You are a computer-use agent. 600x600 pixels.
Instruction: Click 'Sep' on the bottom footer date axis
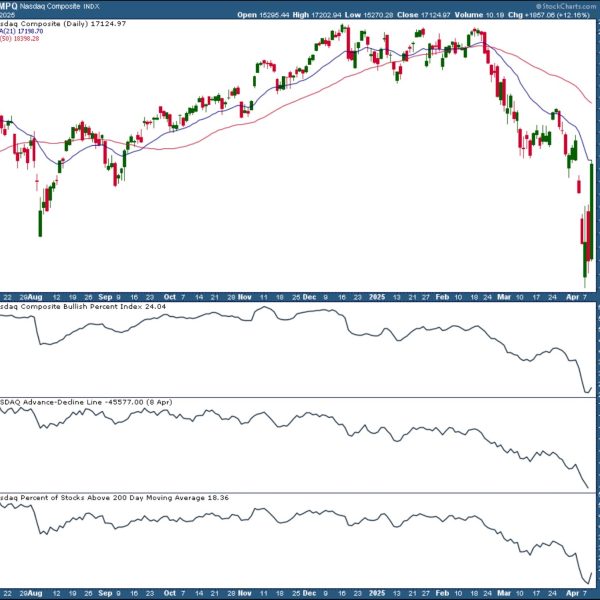point(105,593)
